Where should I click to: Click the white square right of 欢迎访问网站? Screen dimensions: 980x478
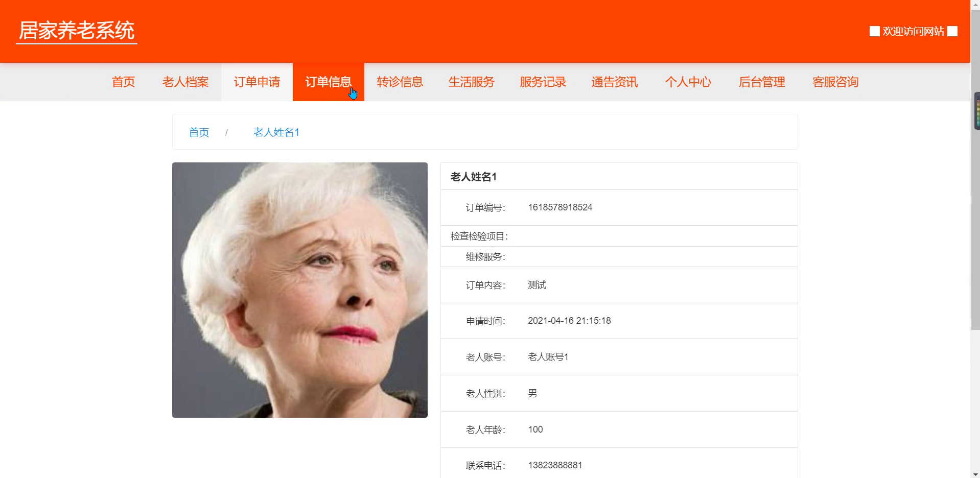(952, 31)
